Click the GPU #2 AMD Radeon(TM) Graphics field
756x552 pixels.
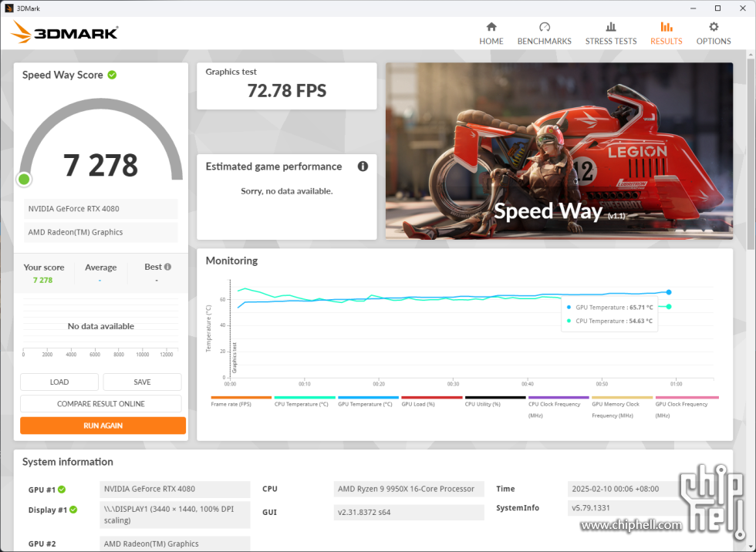click(x=175, y=544)
